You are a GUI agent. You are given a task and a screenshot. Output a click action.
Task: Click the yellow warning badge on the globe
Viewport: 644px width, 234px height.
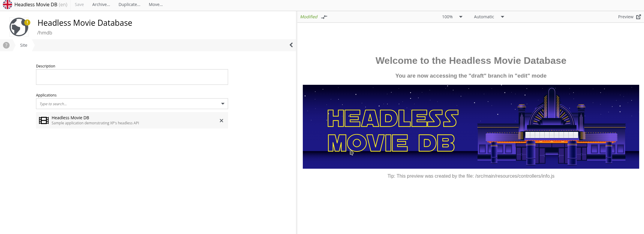tap(27, 22)
